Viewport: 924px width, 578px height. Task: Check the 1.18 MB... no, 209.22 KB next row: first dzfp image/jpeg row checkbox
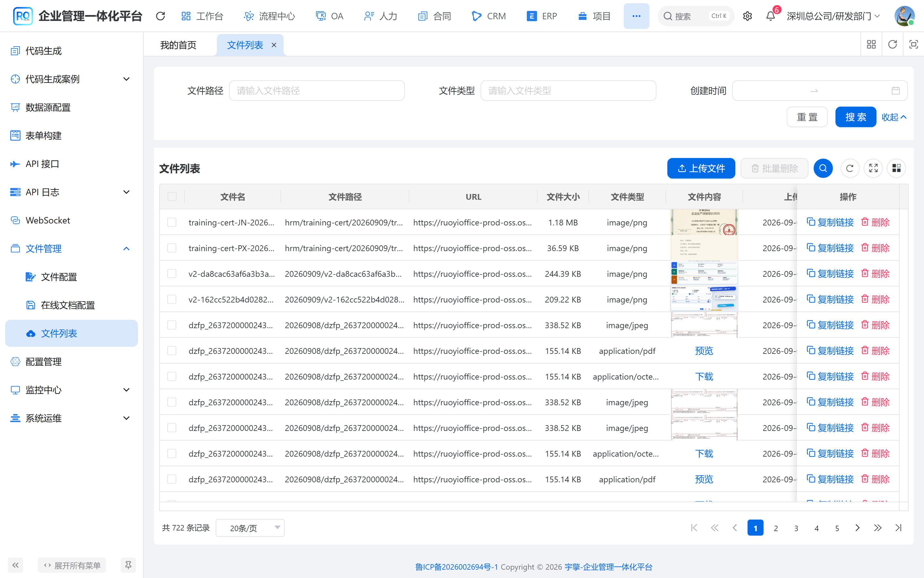point(172,325)
